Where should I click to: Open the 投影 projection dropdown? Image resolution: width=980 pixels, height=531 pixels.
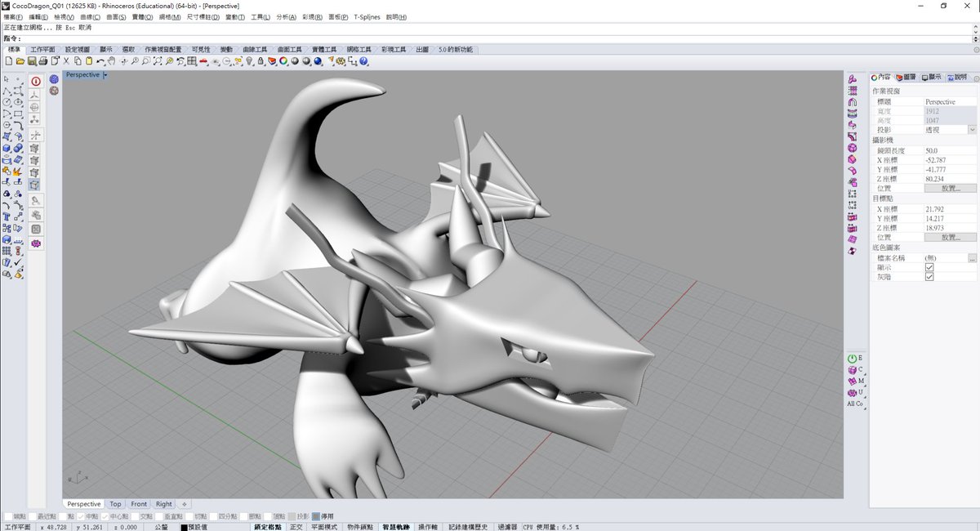pos(972,130)
